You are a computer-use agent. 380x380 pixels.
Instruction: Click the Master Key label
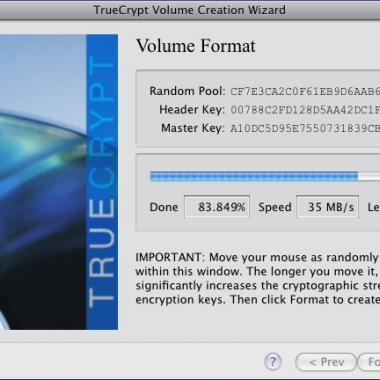coord(192,128)
